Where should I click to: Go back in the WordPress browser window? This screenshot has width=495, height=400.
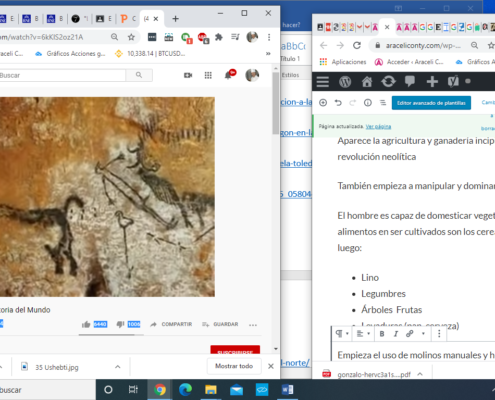point(323,45)
